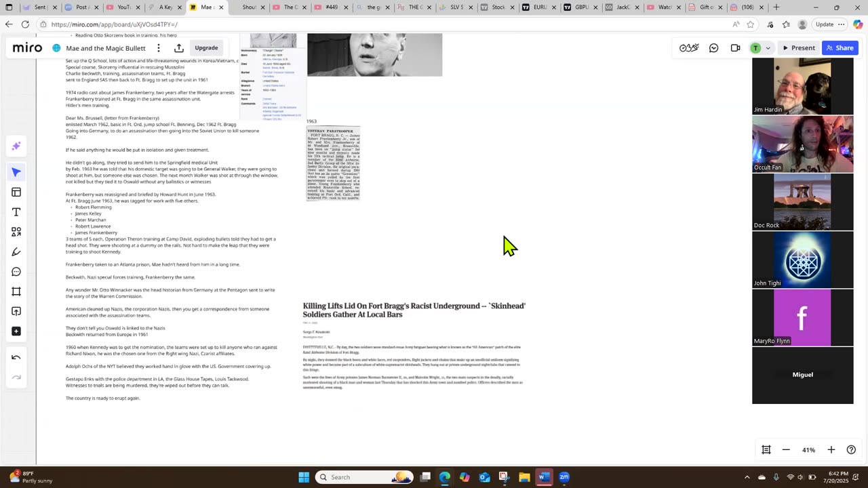Open a new browser tab
868x488 pixels.
tap(776, 7)
